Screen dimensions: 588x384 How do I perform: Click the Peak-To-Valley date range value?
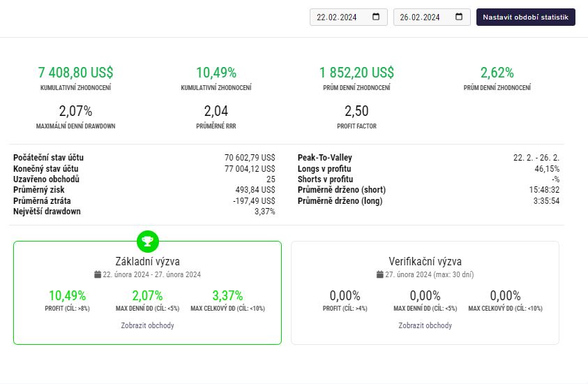[536, 158]
